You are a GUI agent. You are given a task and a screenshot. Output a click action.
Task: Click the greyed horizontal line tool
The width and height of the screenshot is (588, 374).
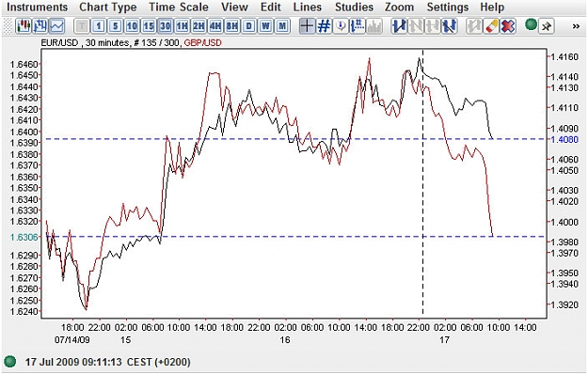(x=433, y=26)
